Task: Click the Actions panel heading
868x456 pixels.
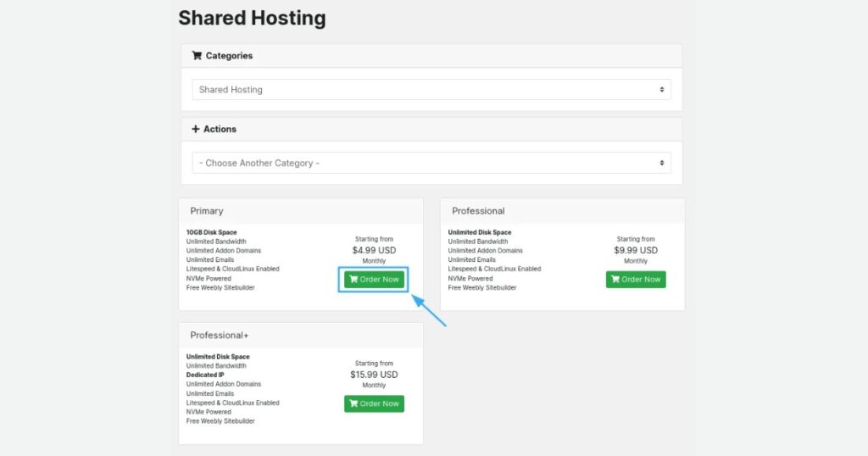Action: click(220, 129)
